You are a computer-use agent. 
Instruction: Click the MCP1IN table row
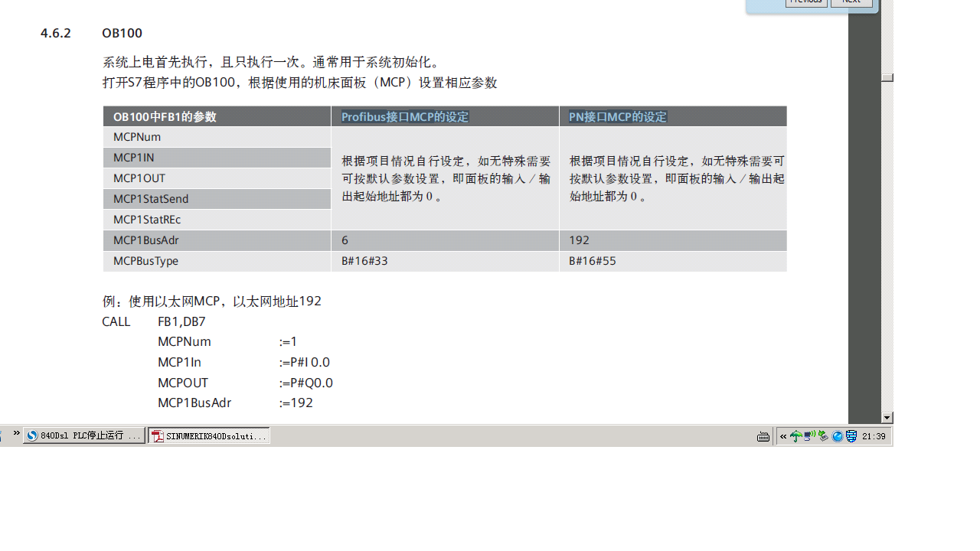(x=217, y=158)
